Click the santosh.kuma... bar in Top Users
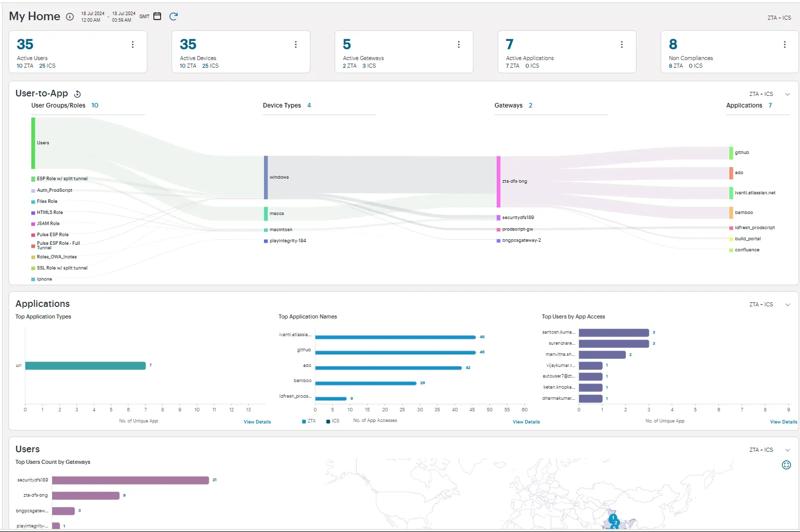The width and height of the screenshot is (800, 532). coord(614,333)
